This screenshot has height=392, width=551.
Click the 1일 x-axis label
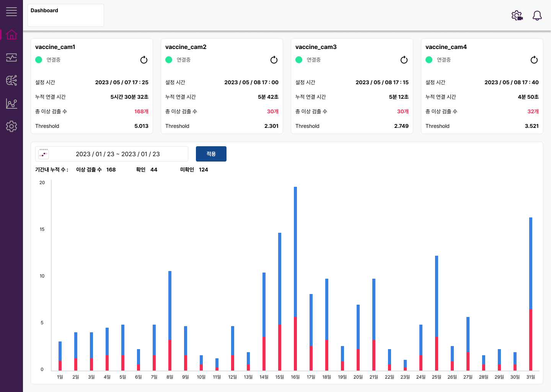pyautogui.click(x=60, y=377)
